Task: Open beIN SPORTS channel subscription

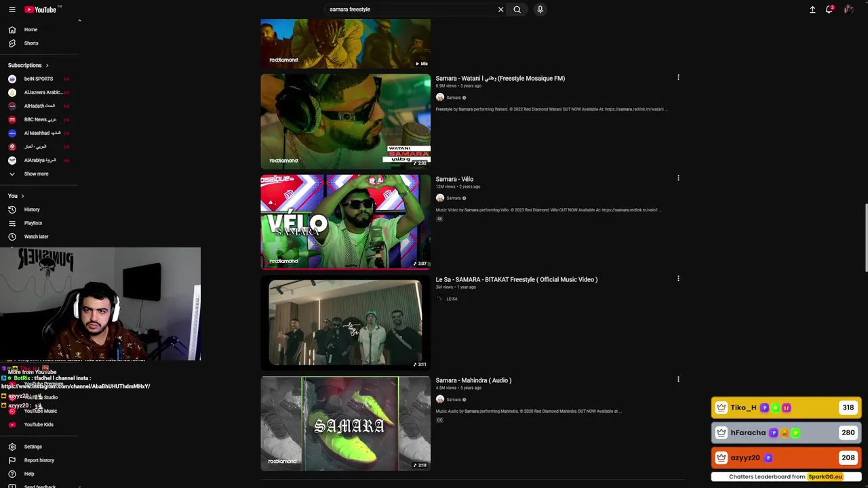Action: (x=39, y=79)
